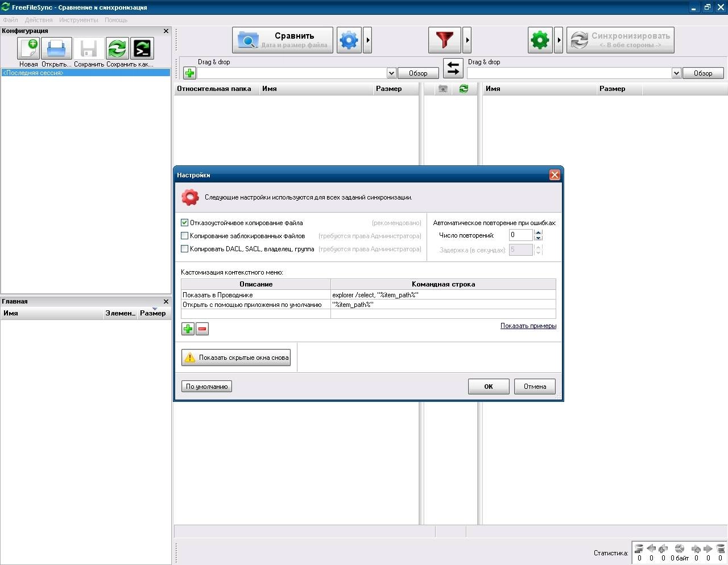Click the right folder path input field
The image size is (728, 565).
569,73
